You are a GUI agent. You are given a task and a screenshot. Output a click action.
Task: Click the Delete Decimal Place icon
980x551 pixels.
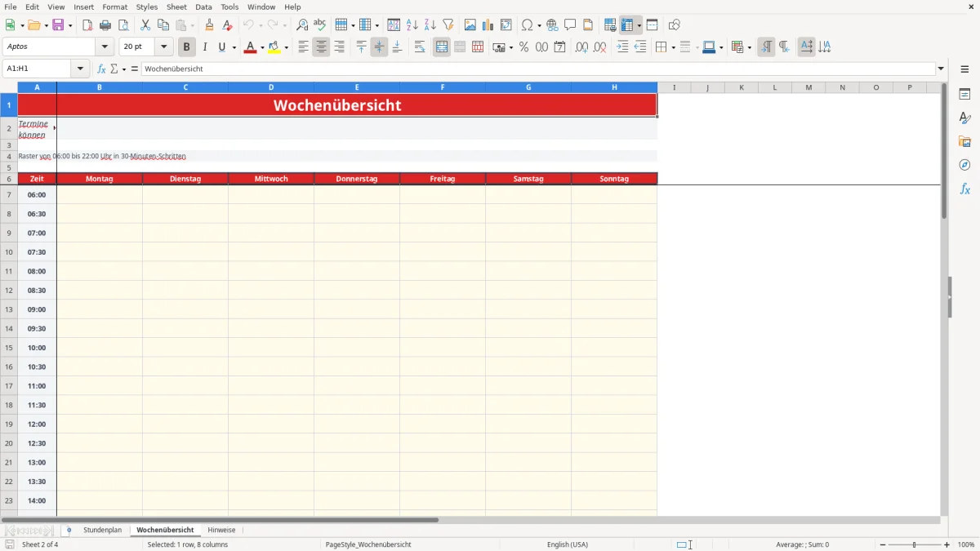599,47
